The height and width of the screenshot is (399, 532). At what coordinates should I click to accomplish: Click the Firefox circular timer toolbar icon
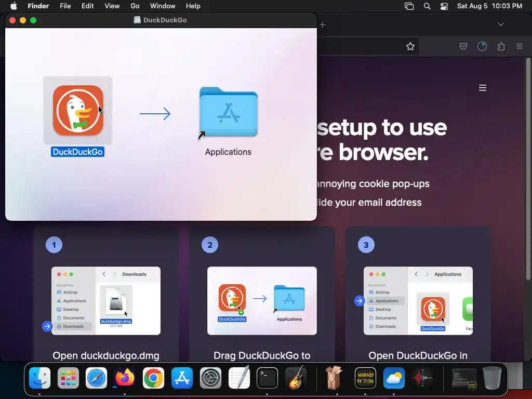(x=482, y=46)
